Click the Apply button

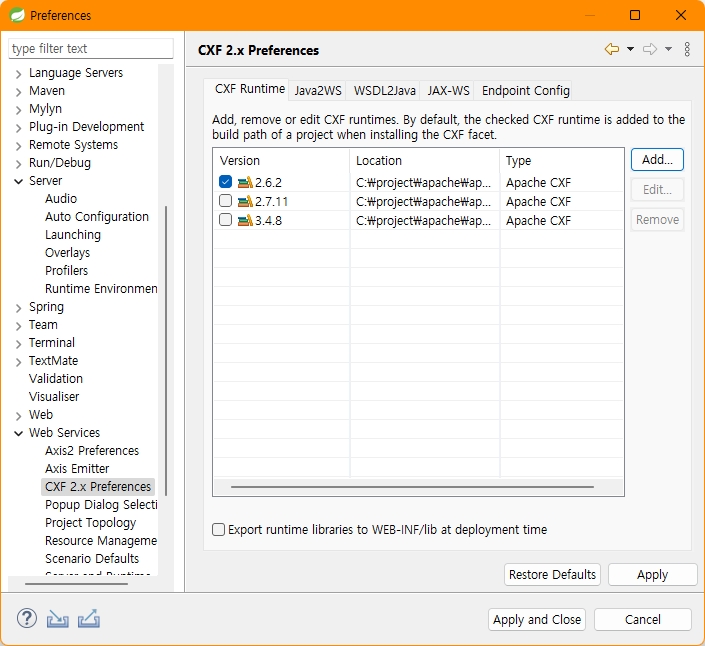(x=652, y=575)
